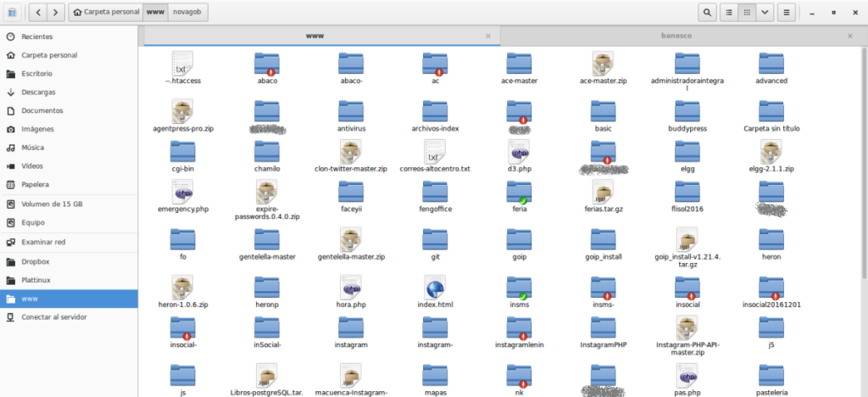
Task: Open Escritorio in the sidebar
Action: point(69,74)
